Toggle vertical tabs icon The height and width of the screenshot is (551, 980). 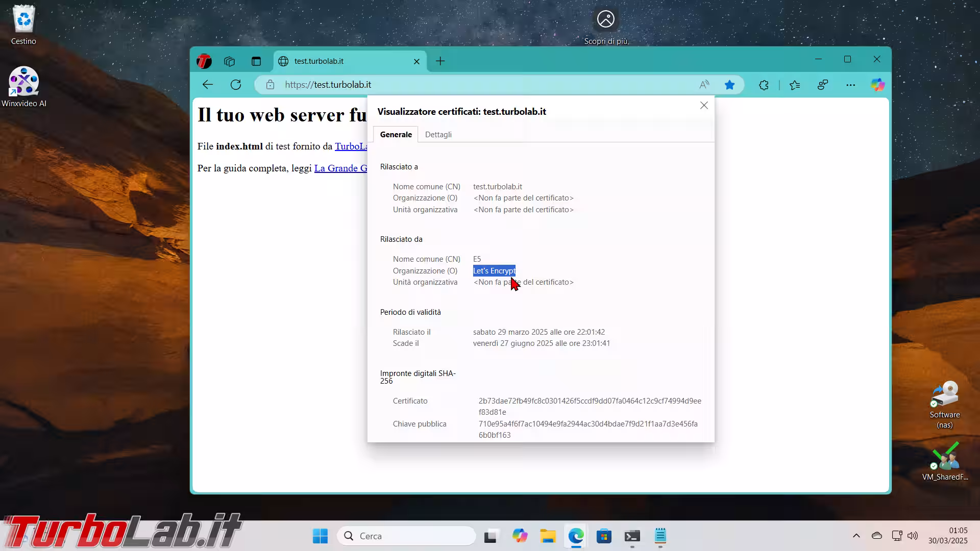(256, 61)
